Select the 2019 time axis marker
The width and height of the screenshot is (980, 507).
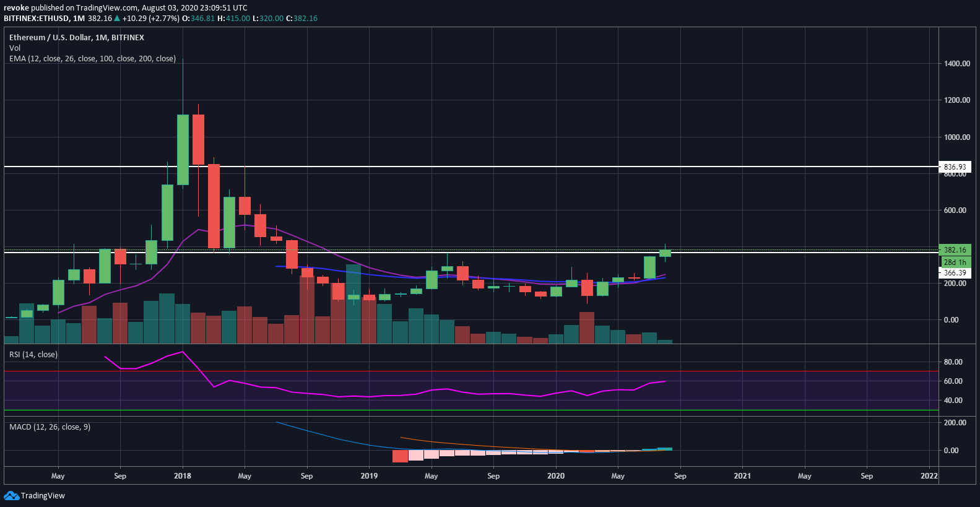369,476
